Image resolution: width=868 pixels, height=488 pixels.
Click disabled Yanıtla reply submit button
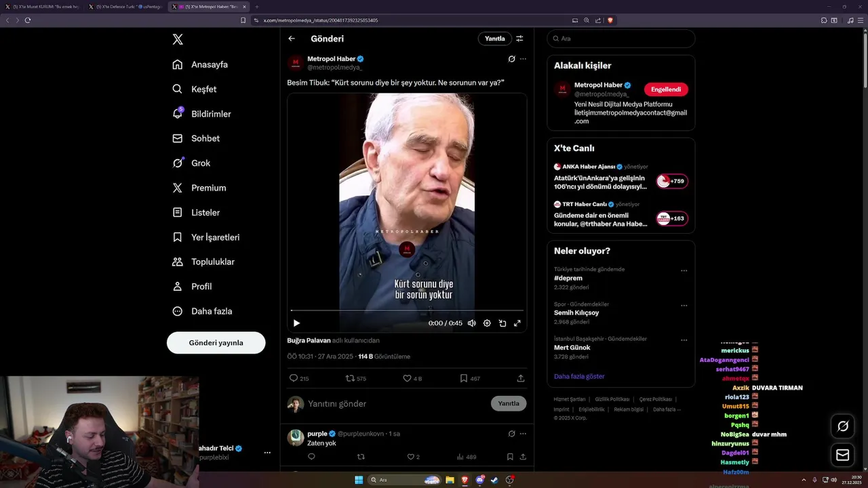[509, 403]
